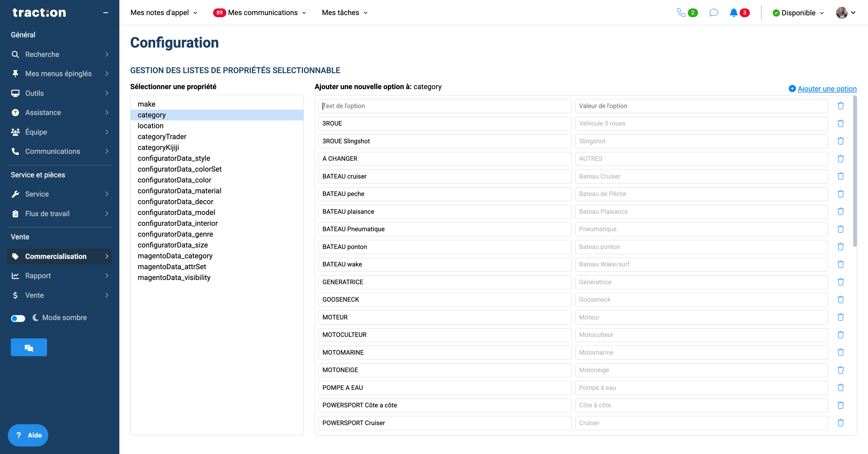Click the Text de l'option input field
Image resolution: width=868 pixels, height=454 pixels.
(445, 106)
